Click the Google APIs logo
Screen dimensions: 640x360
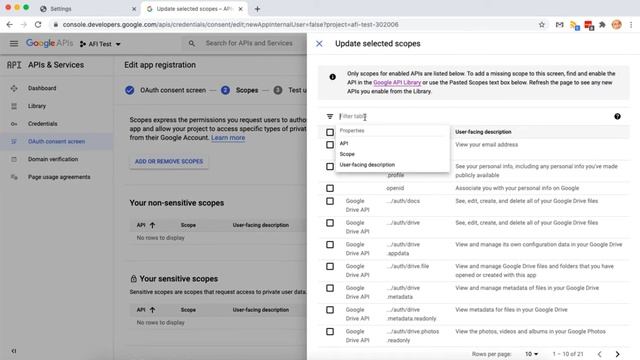coord(49,43)
